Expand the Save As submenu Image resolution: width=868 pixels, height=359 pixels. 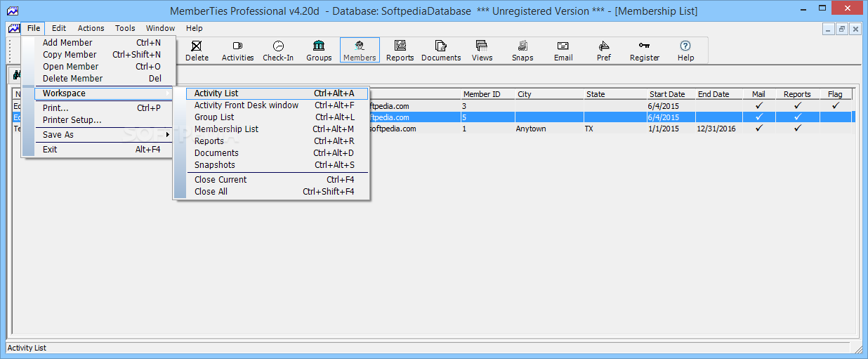click(104, 134)
